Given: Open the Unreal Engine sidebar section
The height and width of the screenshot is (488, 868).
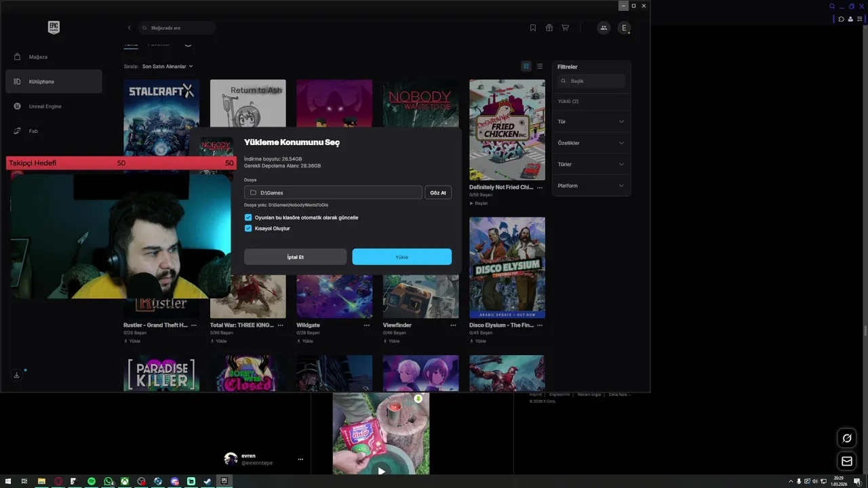Looking at the screenshot, I should tap(54, 106).
